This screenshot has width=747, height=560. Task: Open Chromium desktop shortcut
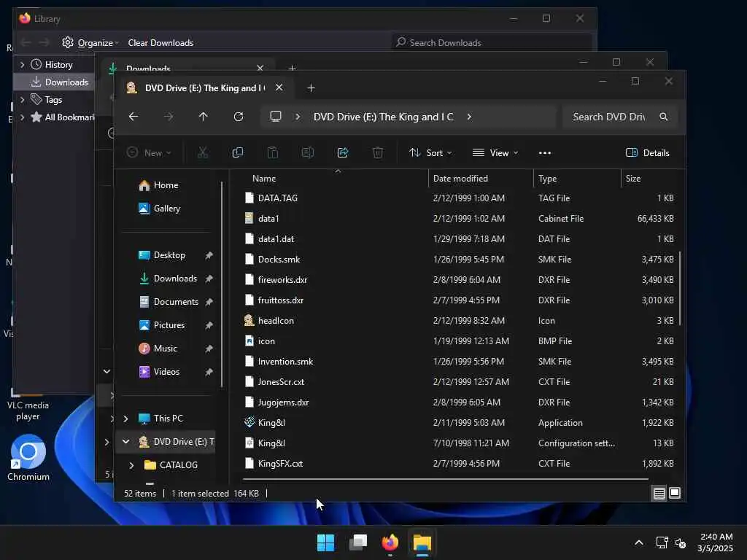pyautogui.click(x=28, y=458)
